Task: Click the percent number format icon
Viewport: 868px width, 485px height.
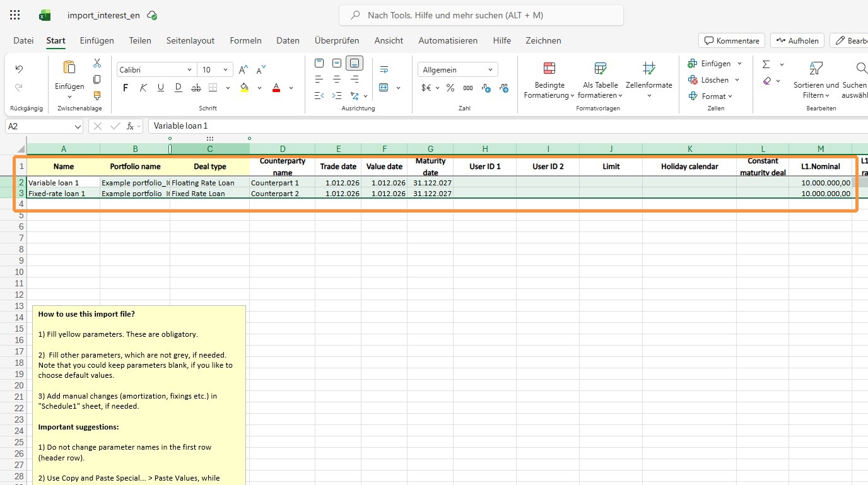Action: click(x=450, y=88)
